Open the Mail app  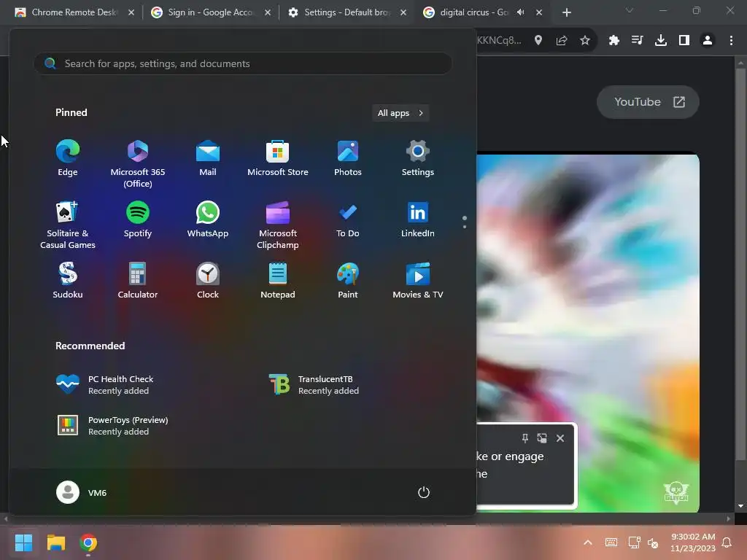pyautogui.click(x=208, y=158)
